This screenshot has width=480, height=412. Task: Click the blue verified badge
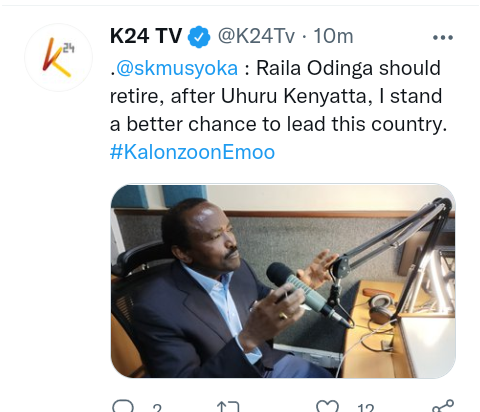199,37
